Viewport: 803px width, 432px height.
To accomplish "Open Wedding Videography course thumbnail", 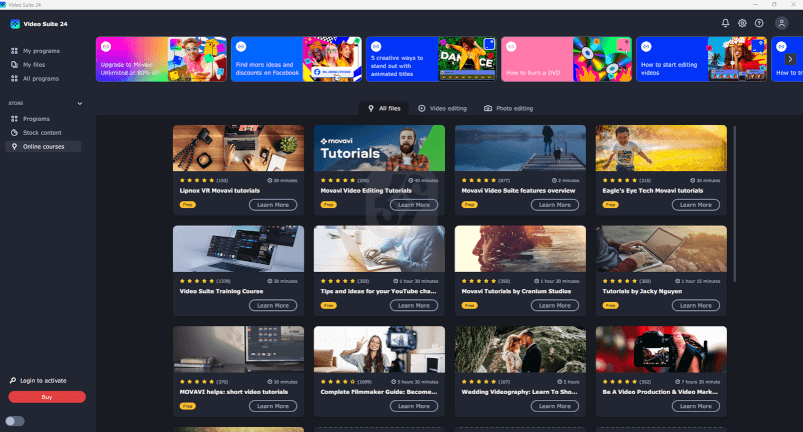I will [x=520, y=350].
